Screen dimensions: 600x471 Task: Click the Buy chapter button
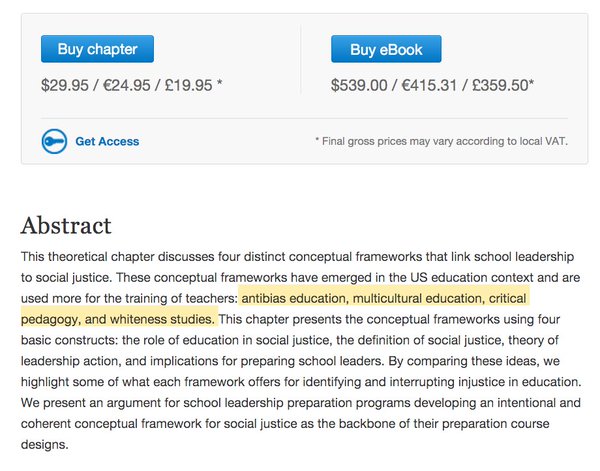97,49
